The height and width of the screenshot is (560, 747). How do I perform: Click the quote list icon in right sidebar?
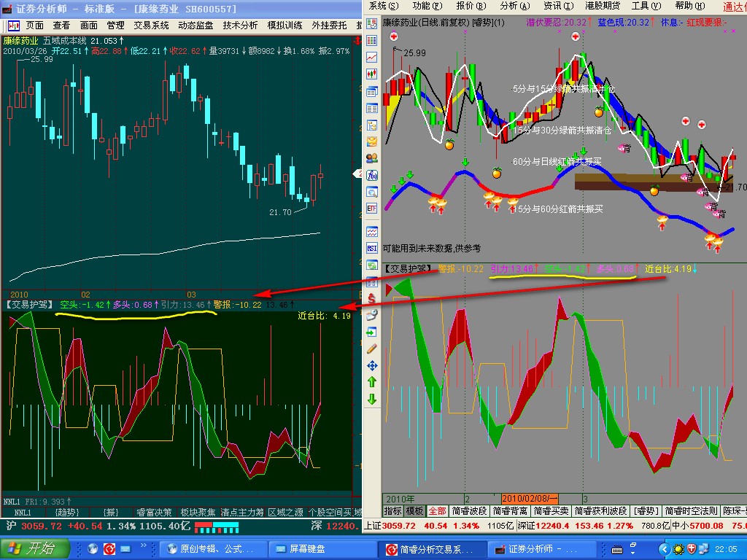[371, 23]
